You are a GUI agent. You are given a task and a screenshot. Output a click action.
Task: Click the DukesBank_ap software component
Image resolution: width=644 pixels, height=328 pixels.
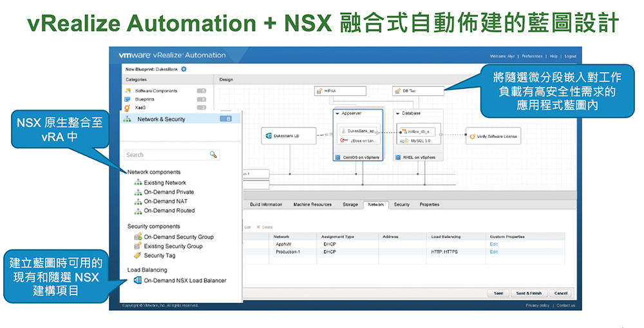(x=357, y=131)
